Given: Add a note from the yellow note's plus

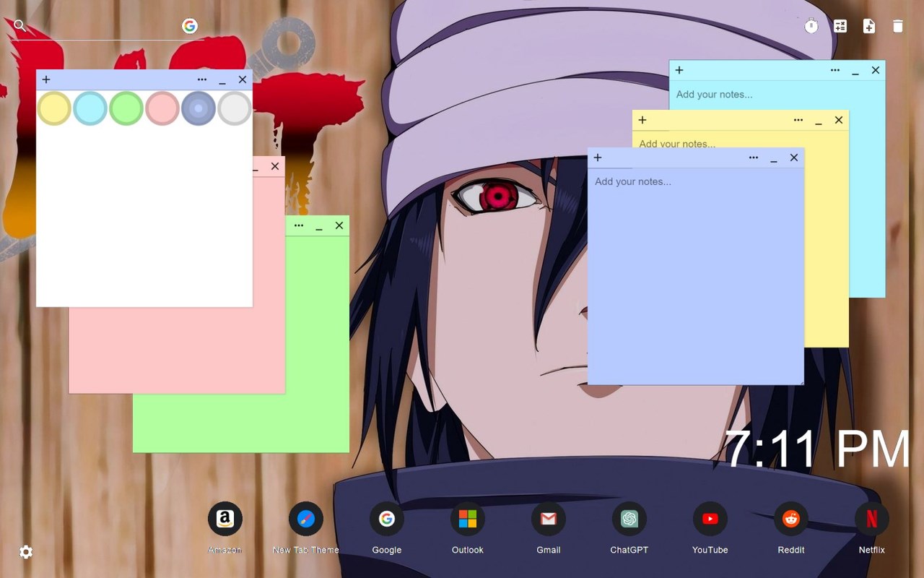Looking at the screenshot, I should (x=642, y=120).
